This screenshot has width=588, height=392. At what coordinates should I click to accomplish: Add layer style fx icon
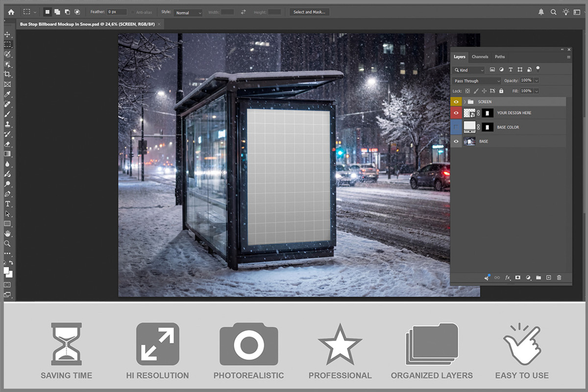(x=508, y=277)
